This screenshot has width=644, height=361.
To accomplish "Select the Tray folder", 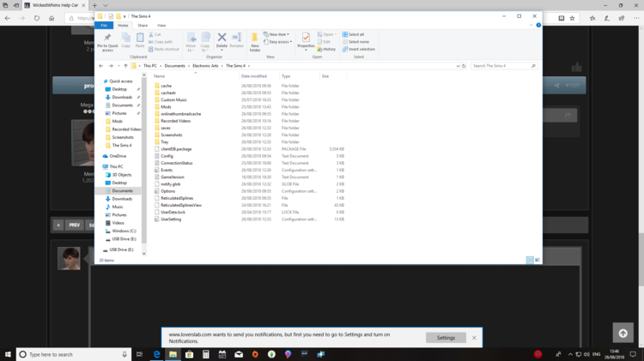I will click(165, 142).
